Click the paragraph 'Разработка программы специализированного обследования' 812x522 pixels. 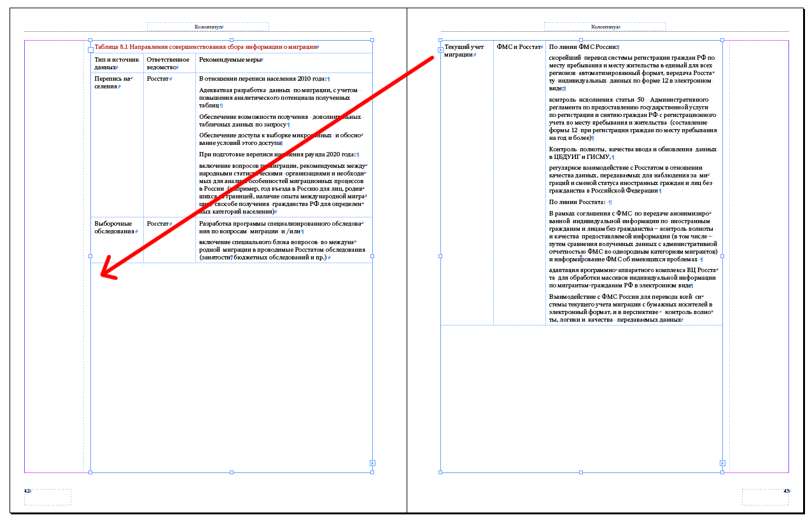[x=281, y=228]
